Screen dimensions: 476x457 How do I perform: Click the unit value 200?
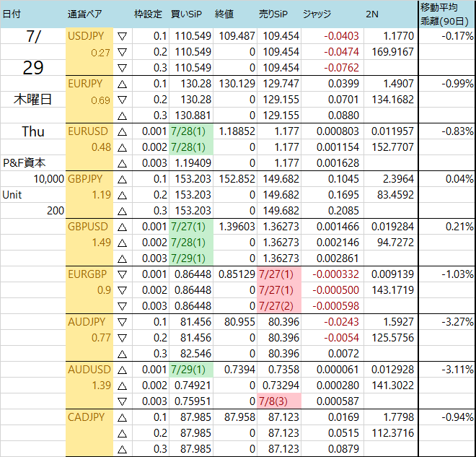click(56, 211)
